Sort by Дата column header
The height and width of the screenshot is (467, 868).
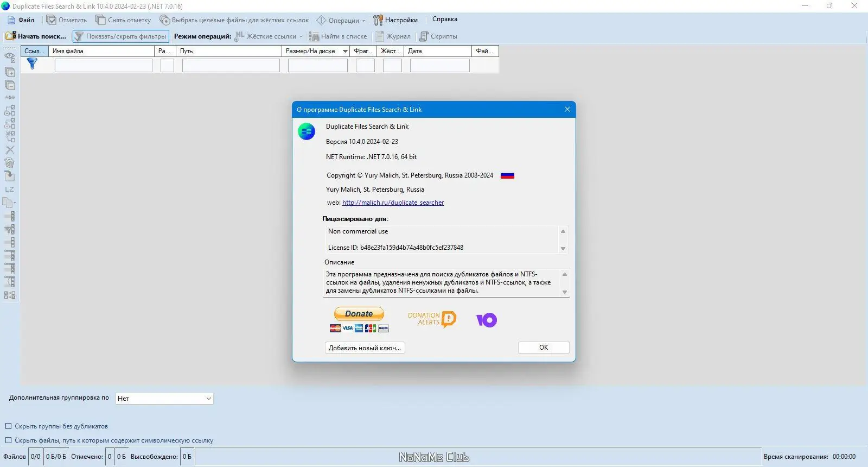coord(438,51)
